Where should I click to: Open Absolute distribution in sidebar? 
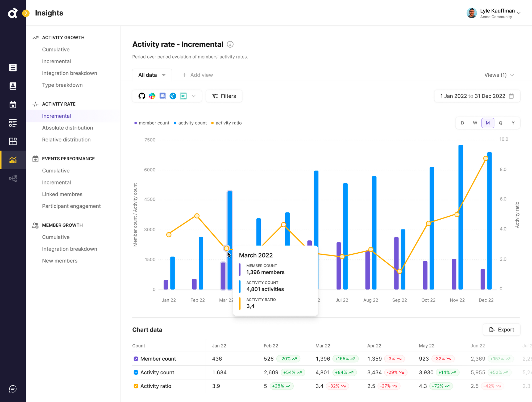[x=68, y=128]
